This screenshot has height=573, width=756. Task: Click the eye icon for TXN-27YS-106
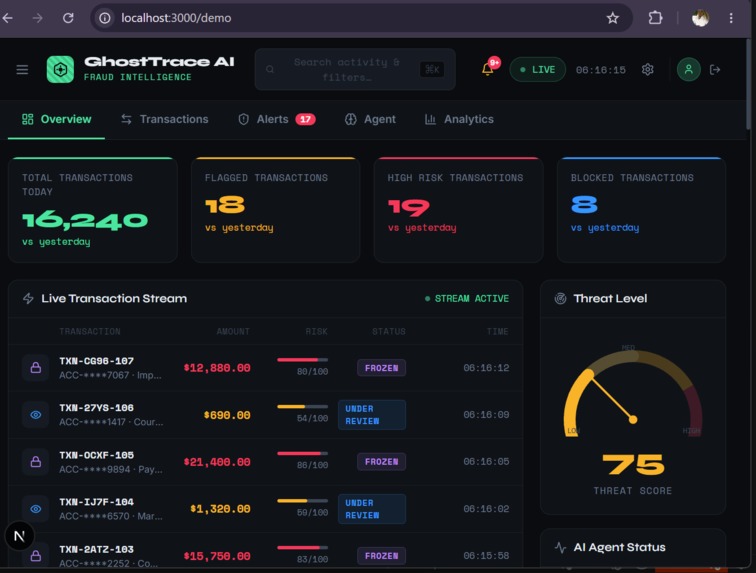(x=36, y=415)
